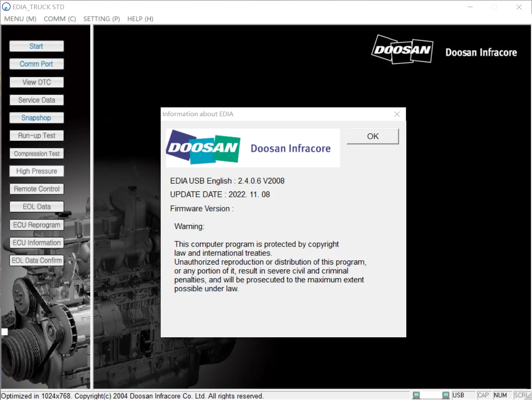View ECU Information
The image size is (532, 400).
[36, 243]
